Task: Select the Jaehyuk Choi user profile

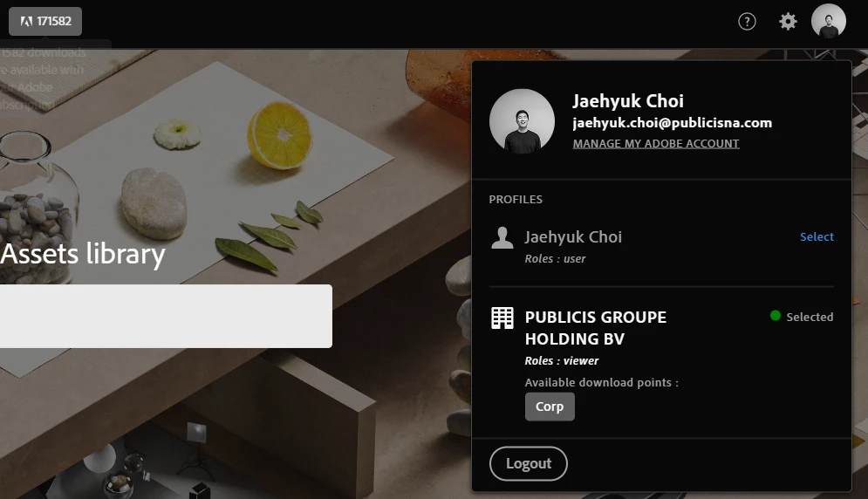Action: coord(817,236)
